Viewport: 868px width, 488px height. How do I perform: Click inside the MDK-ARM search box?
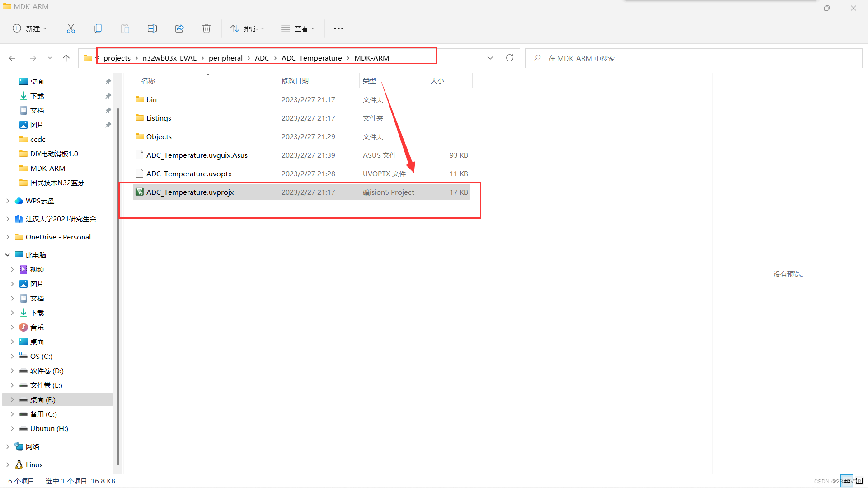pyautogui.click(x=633, y=58)
